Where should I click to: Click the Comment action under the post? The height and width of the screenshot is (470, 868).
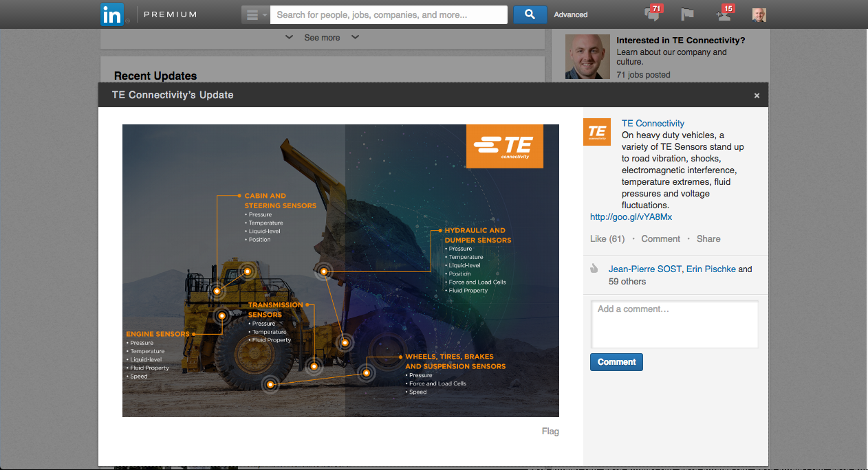660,239
